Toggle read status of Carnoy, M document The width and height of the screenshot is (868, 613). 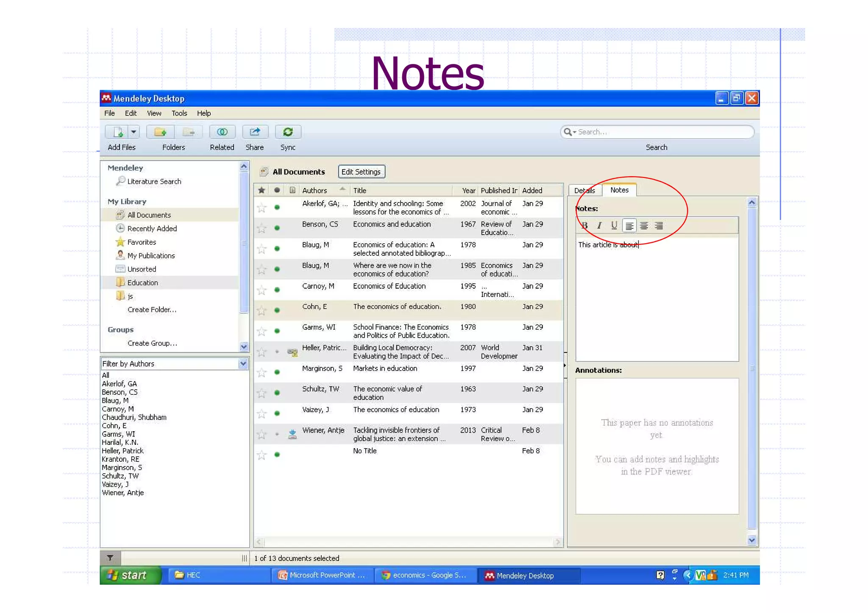pos(277,290)
